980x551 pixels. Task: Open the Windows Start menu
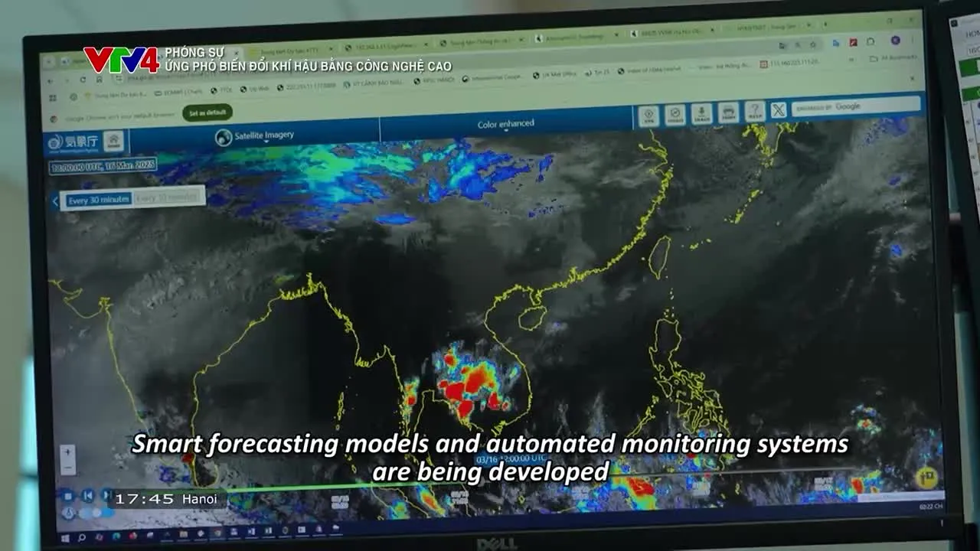pos(65,538)
